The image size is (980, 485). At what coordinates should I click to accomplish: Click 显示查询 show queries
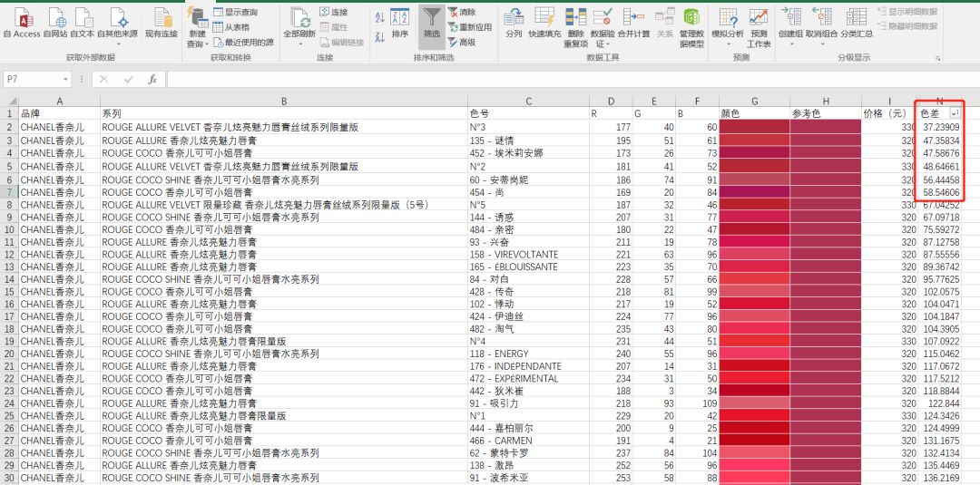click(235, 12)
